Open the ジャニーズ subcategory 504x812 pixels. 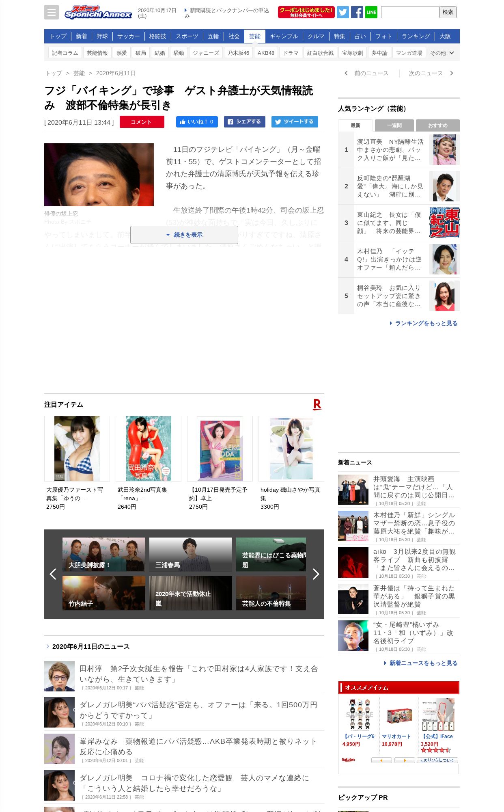(x=206, y=53)
